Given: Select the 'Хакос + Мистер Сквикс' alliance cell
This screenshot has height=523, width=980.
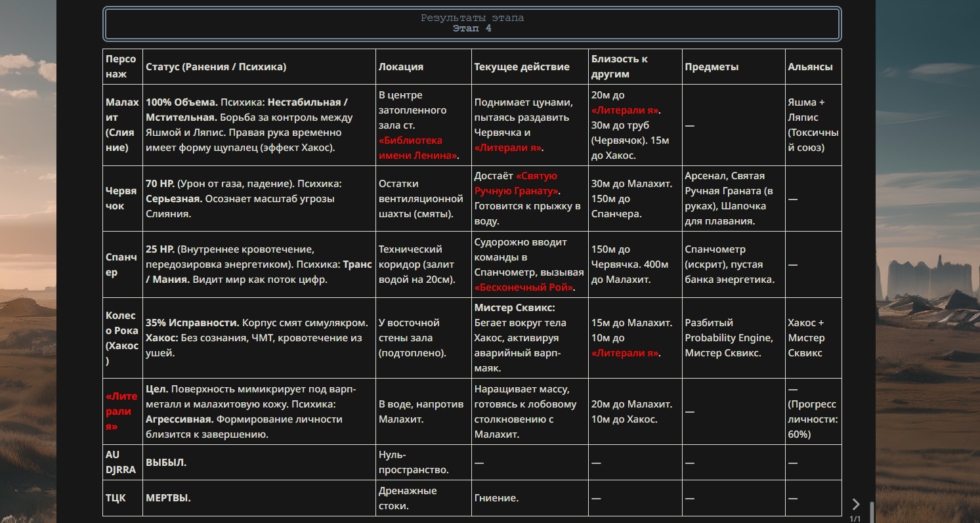Looking at the screenshot, I should point(813,337).
